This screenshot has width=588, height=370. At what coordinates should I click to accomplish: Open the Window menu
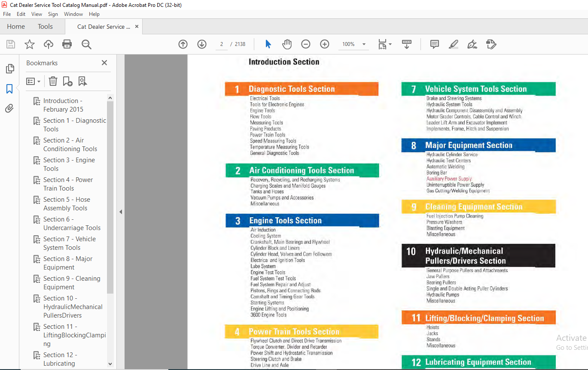[x=73, y=14]
